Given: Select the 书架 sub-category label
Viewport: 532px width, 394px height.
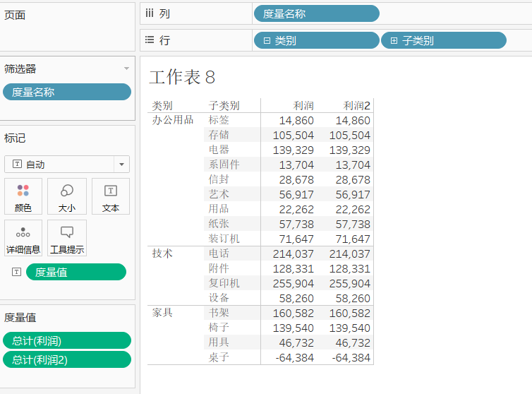Looking at the screenshot, I should click(219, 313).
